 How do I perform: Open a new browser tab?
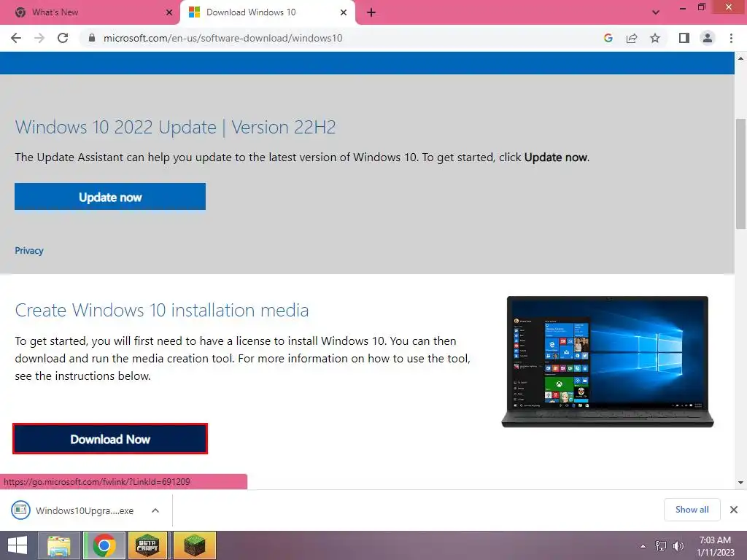pos(371,12)
